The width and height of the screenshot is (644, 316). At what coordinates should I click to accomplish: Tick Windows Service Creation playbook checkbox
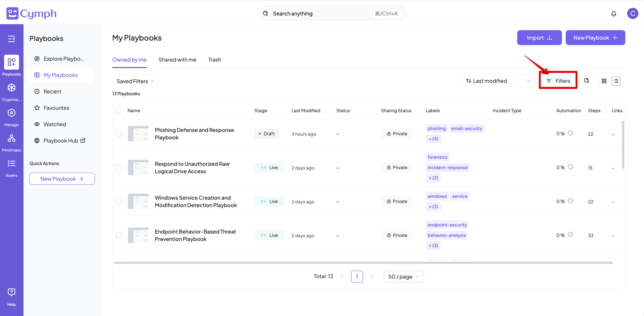pos(119,201)
